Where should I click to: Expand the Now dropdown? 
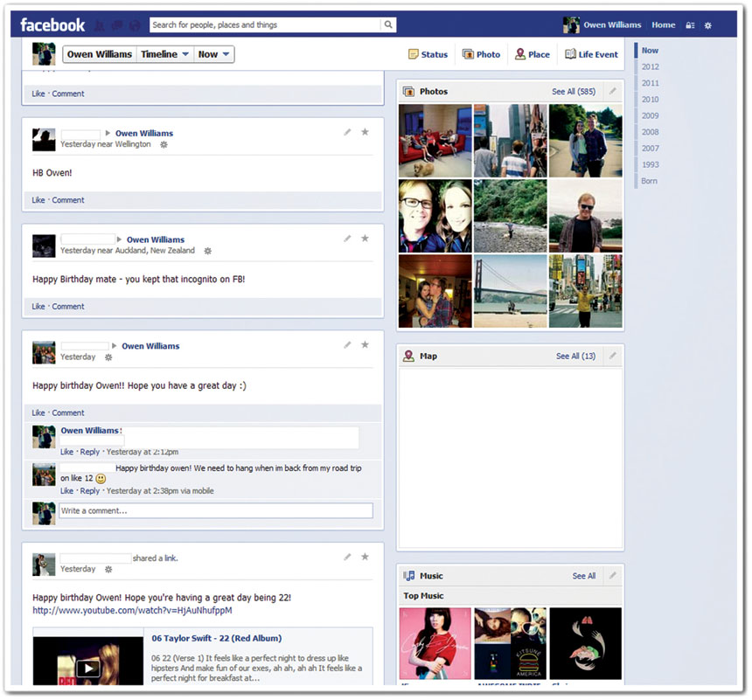[214, 54]
